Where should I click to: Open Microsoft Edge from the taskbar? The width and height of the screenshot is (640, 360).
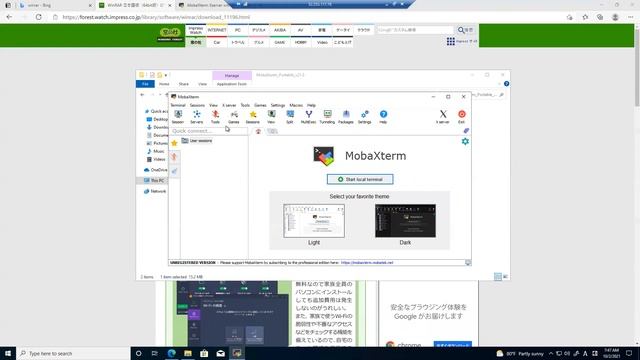pos(171,353)
